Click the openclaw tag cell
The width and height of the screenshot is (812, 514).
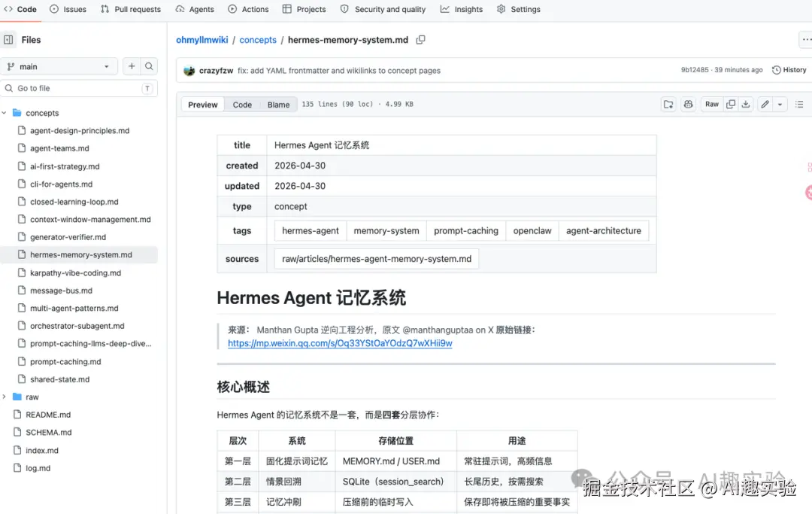[x=532, y=230]
